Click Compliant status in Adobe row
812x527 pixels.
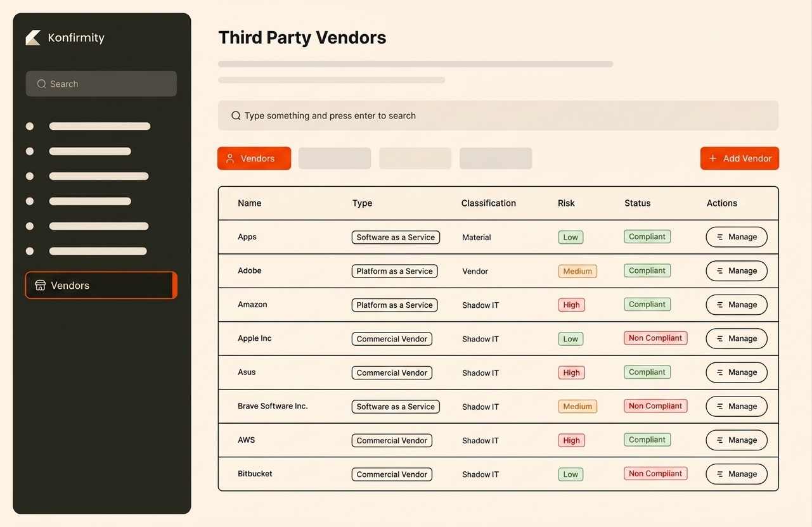click(647, 270)
